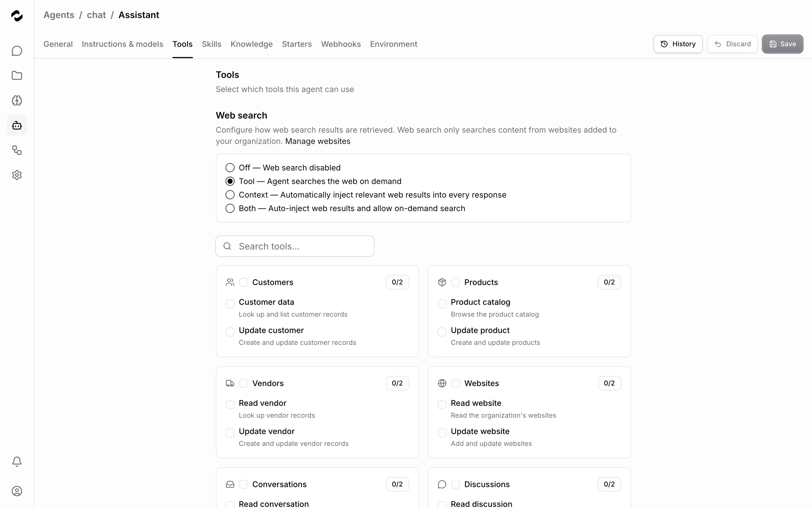Click the Products box icon

(x=442, y=282)
